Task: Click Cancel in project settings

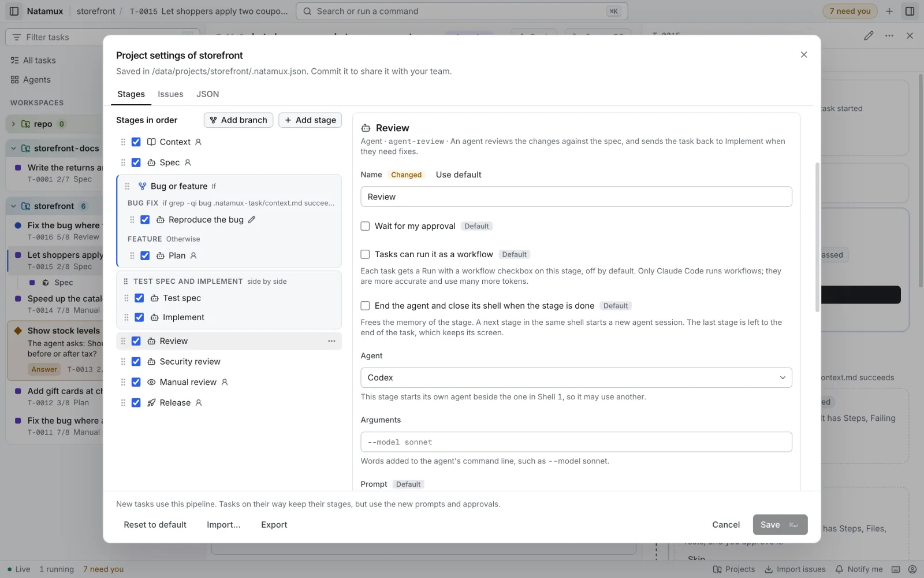Action: 726,525
